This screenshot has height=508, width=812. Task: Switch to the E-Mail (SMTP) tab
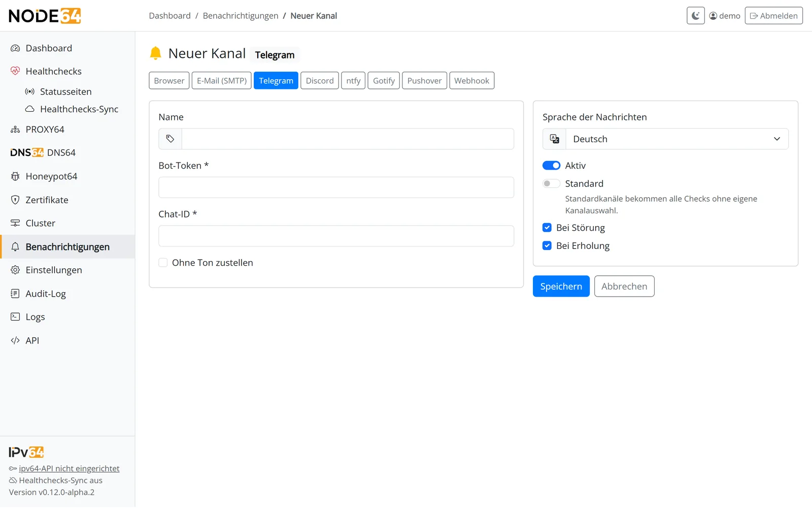[222, 80]
